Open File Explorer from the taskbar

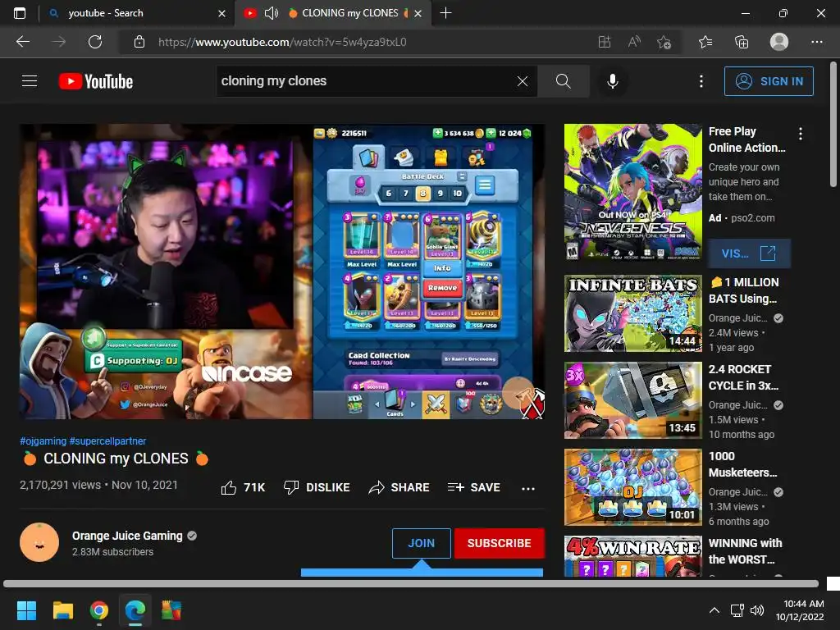click(x=62, y=610)
